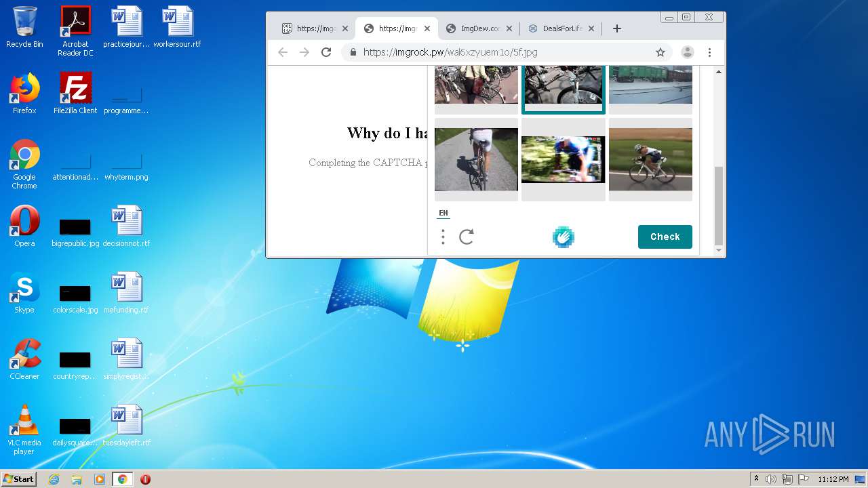Open Chrome three-dot menu
868x488 pixels.
click(709, 52)
